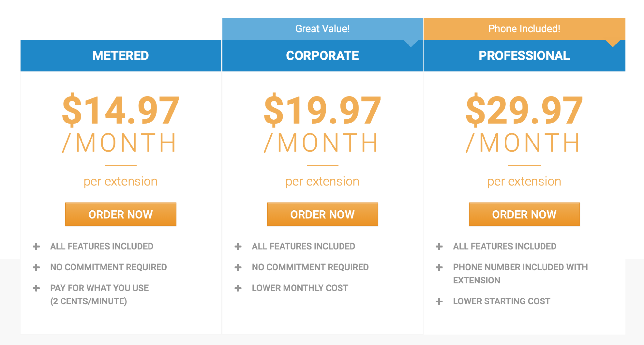Click the $19.97 Corporate price
The height and width of the screenshot is (345, 644).
[x=322, y=110]
